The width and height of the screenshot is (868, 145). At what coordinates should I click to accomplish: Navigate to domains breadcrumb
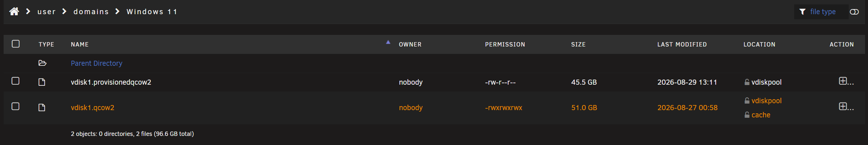click(x=91, y=12)
